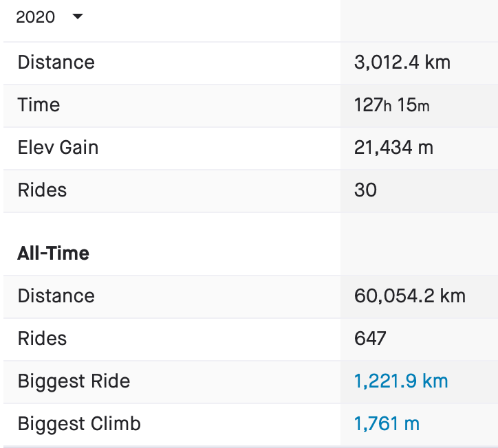Open the 2020 year dropdown
This screenshot has height=448, width=498.
click(48, 17)
